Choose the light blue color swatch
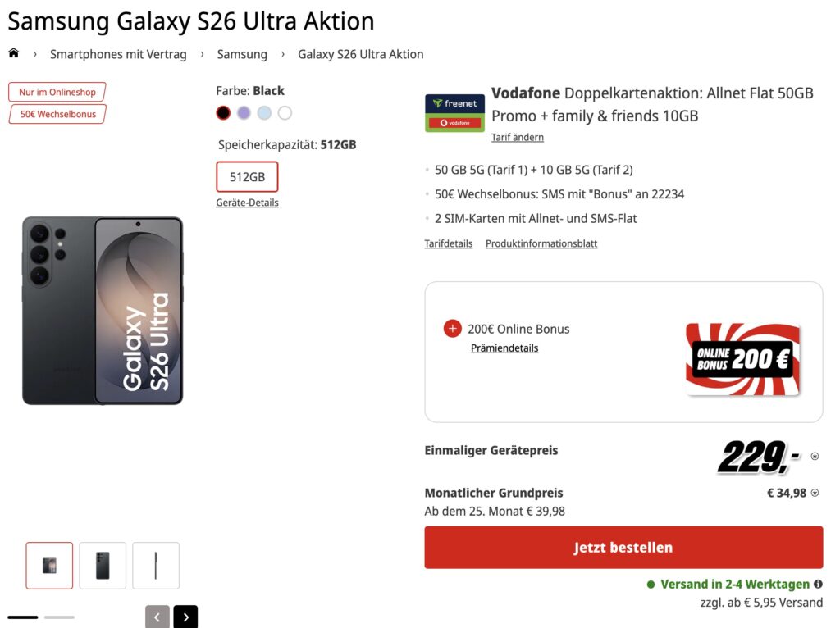 point(264,113)
